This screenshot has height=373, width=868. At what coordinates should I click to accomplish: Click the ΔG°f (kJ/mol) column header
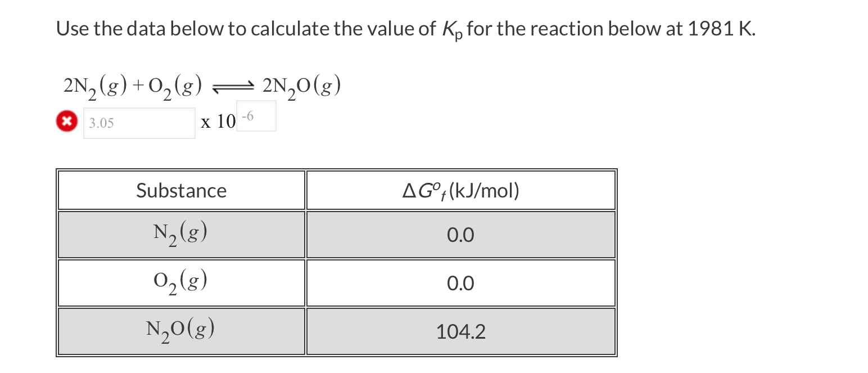point(460,190)
